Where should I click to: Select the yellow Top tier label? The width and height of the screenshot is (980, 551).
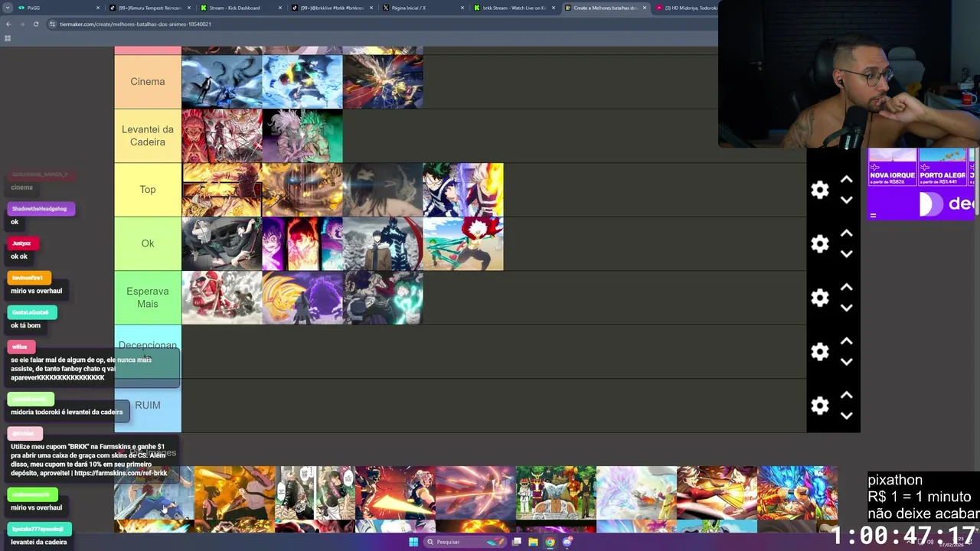pos(148,190)
